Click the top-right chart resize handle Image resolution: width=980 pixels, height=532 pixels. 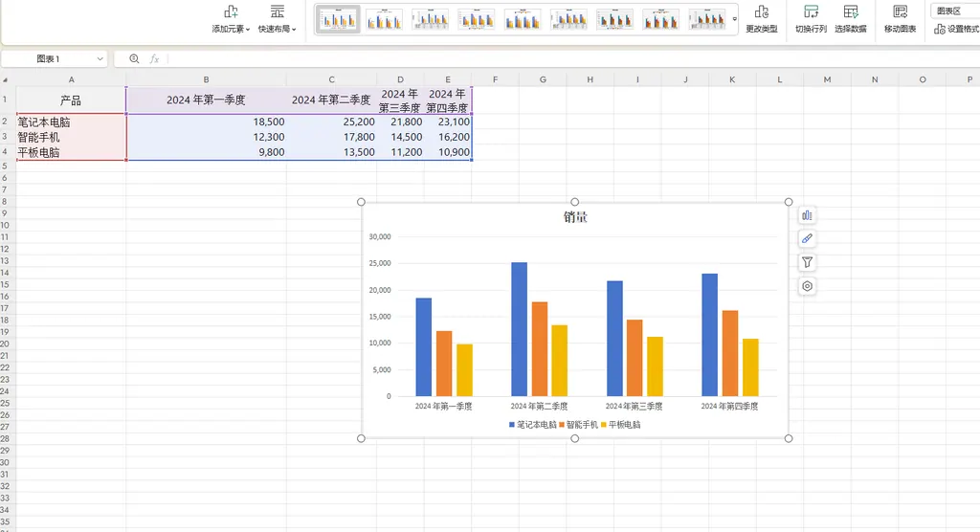tap(789, 202)
